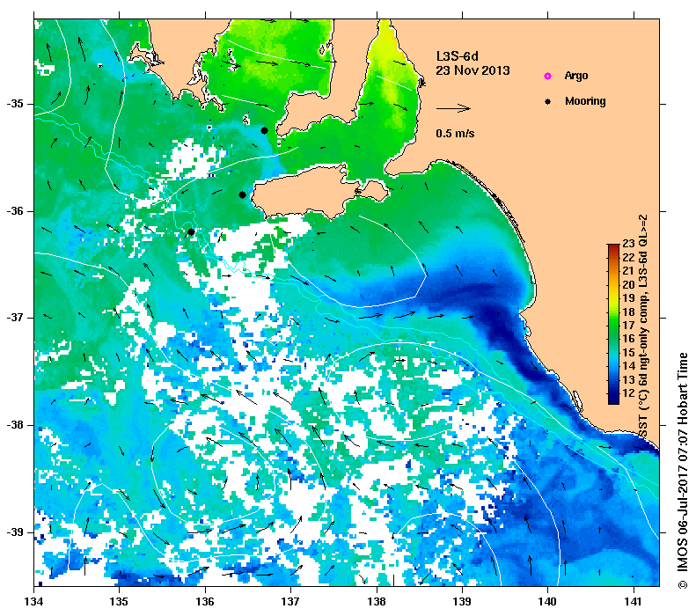Click the date "23 Nov 2013"
Viewport: 696px width, 616px height.
(473, 70)
